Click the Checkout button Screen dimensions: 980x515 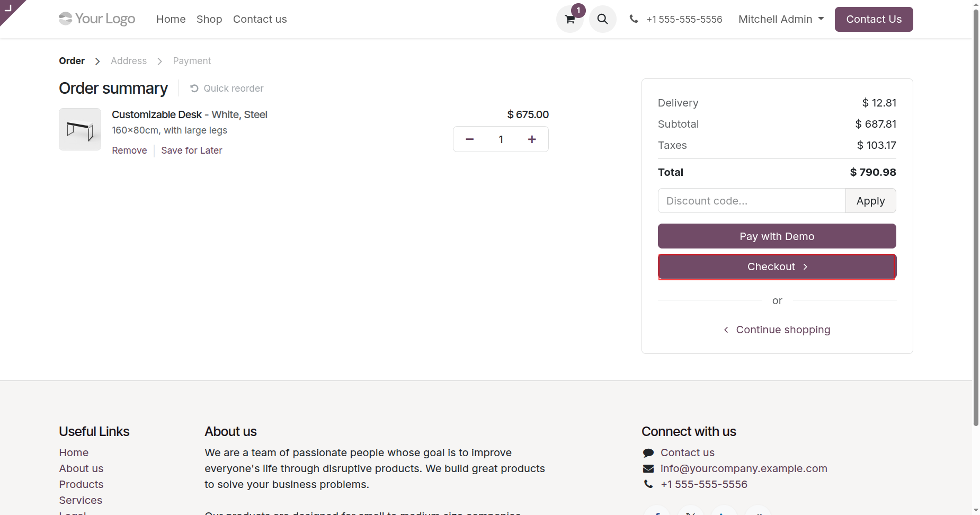click(x=777, y=267)
